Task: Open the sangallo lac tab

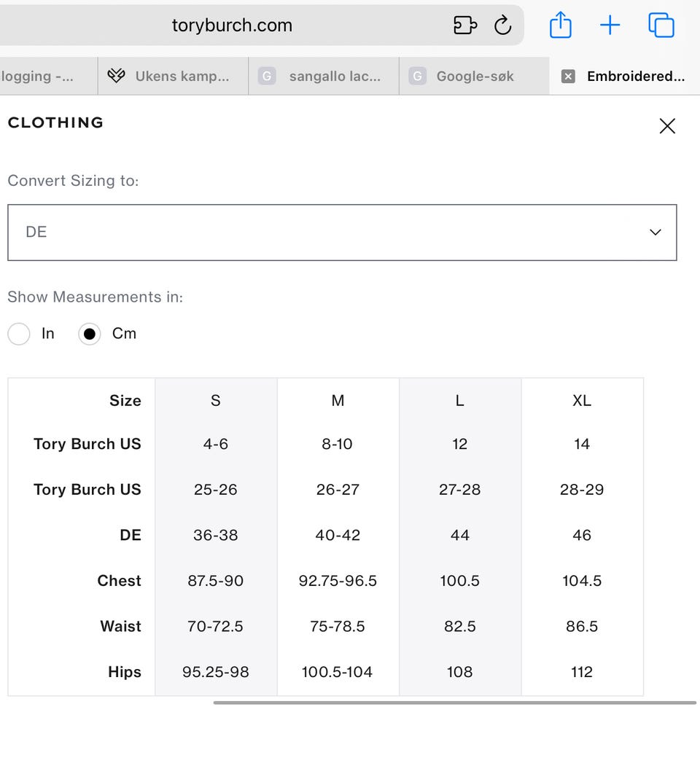Action: click(x=324, y=77)
